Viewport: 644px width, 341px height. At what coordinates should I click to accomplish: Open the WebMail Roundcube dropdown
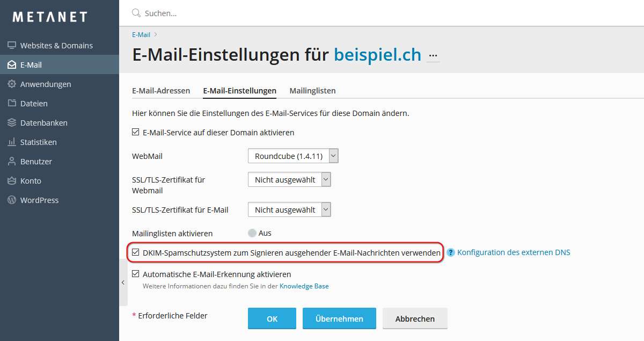click(293, 156)
